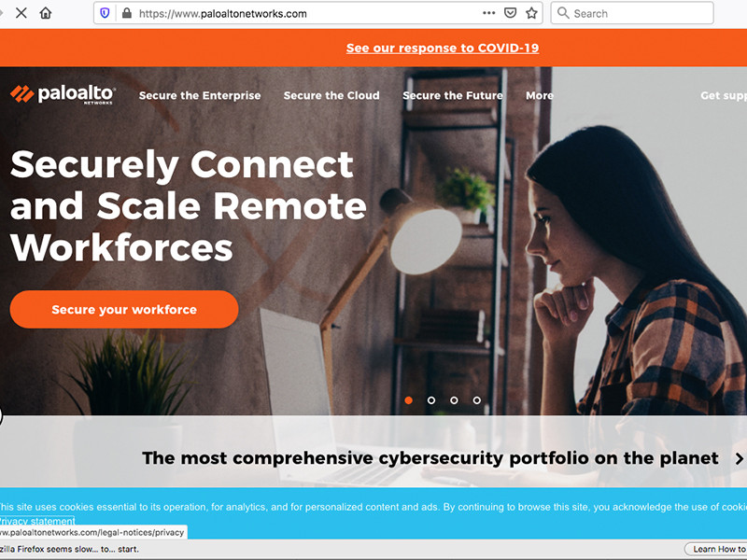Focus the browser Search field
Viewport: 747px width, 560px height.
coord(632,13)
